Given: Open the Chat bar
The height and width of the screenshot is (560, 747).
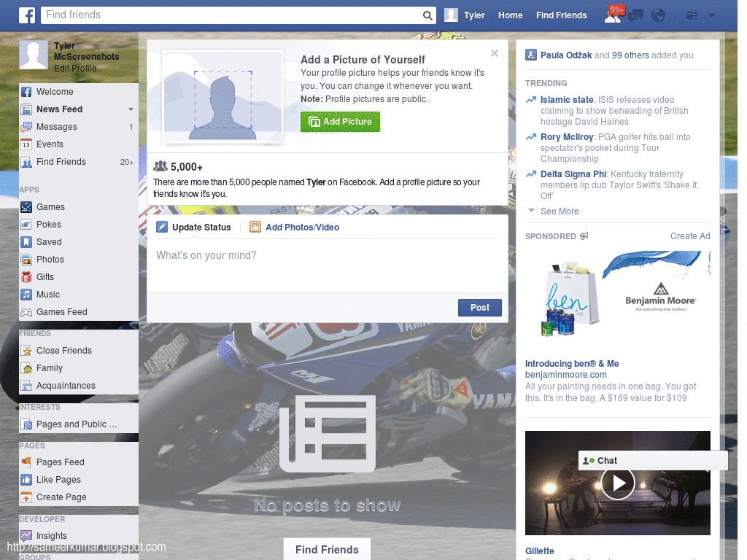Looking at the screenshot, I should [x=653, y=461].
